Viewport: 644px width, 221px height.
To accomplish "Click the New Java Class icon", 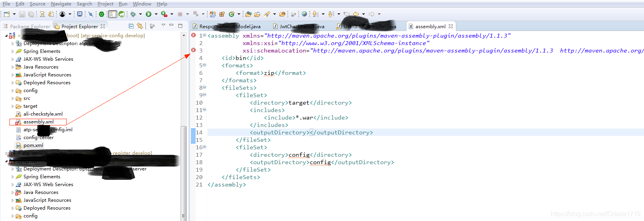I will pyautogui.click(x=231, y=14).
